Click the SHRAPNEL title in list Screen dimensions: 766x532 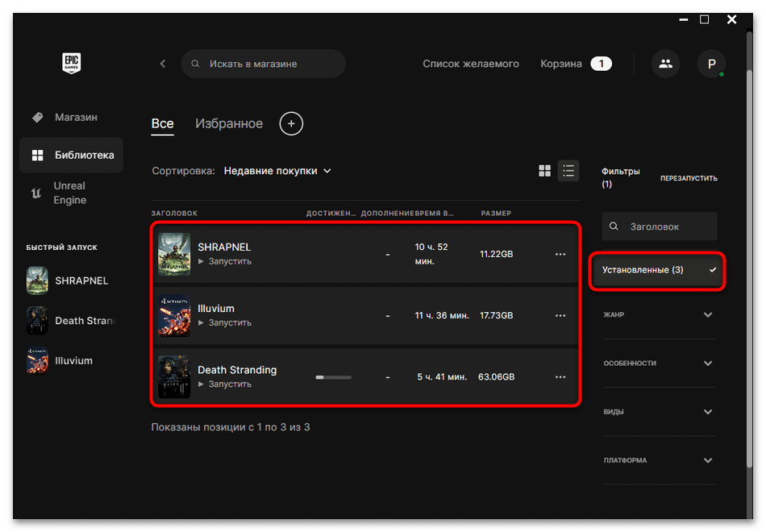tap(224, 247)
